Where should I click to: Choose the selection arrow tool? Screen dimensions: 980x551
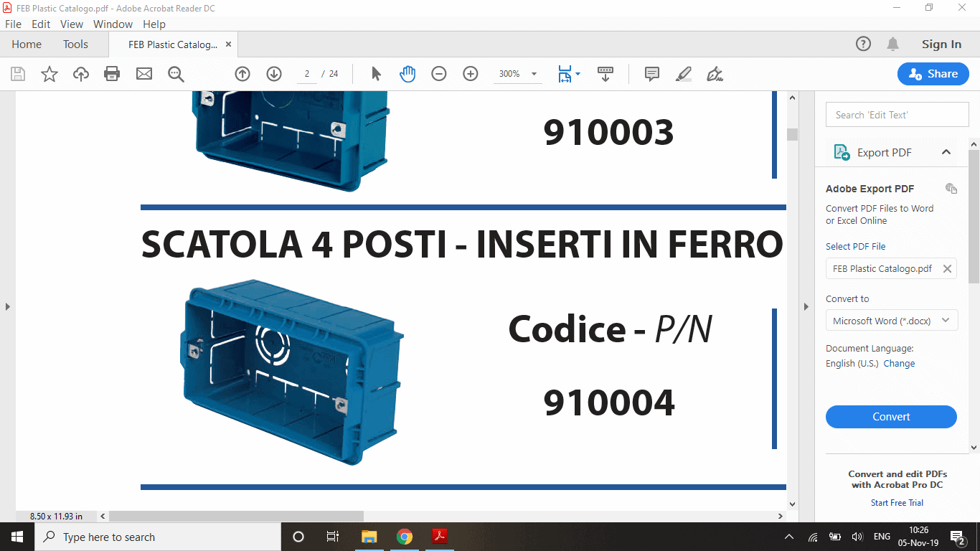click(376, 74)
